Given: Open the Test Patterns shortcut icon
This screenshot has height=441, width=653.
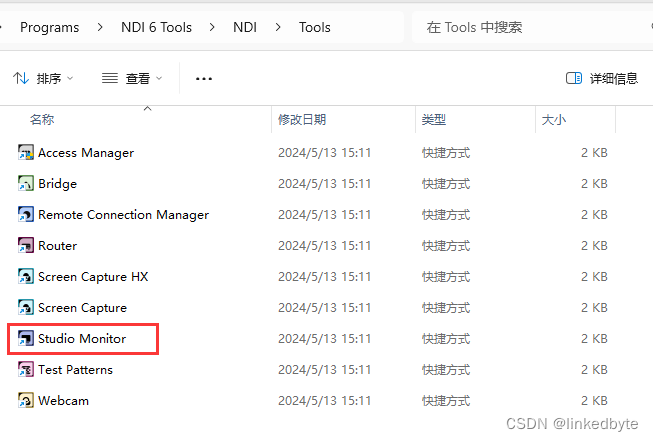Looking at the screenshot, I should coord(26,369).
